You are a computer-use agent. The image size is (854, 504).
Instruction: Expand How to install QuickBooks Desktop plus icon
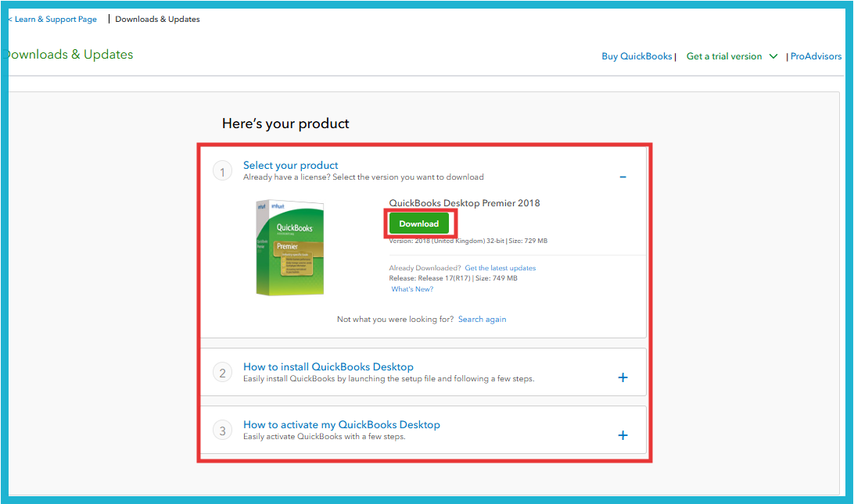tap(623, 377)
